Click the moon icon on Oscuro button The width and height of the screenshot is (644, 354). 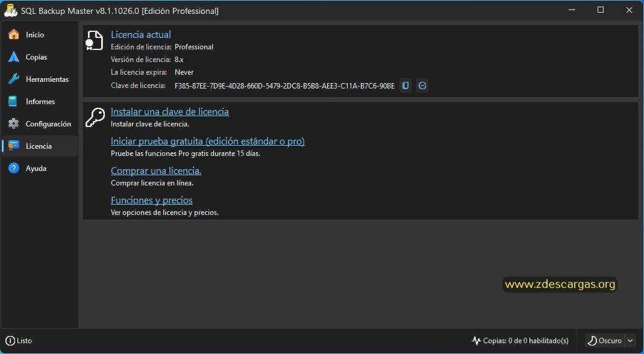pos(592,340)
